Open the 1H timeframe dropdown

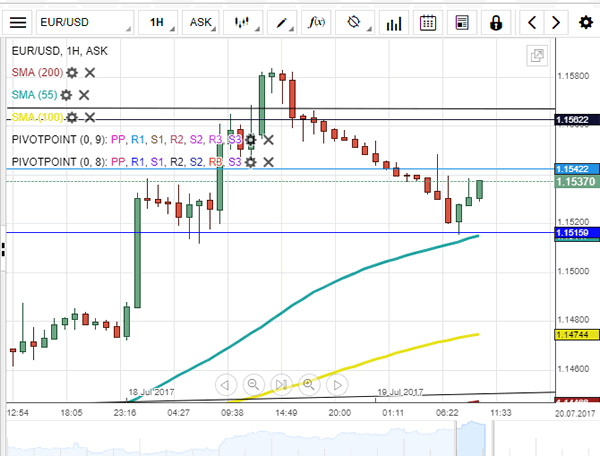[x=158, y=23]
